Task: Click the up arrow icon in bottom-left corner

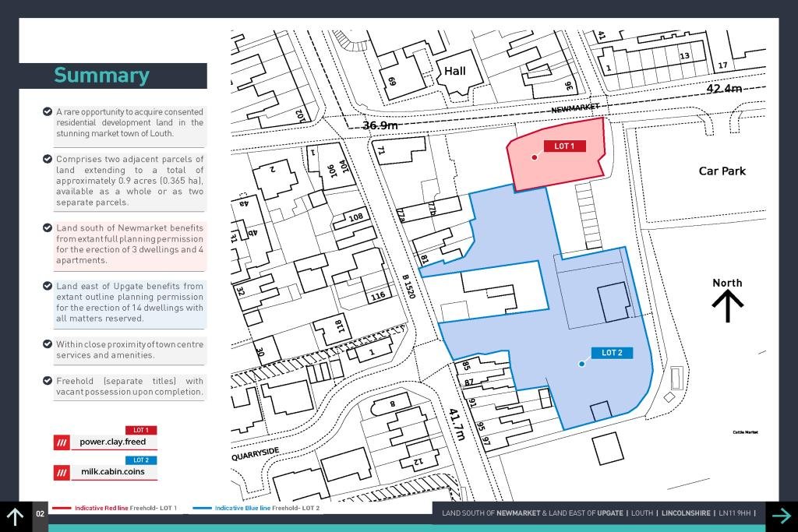Action: 15,516
